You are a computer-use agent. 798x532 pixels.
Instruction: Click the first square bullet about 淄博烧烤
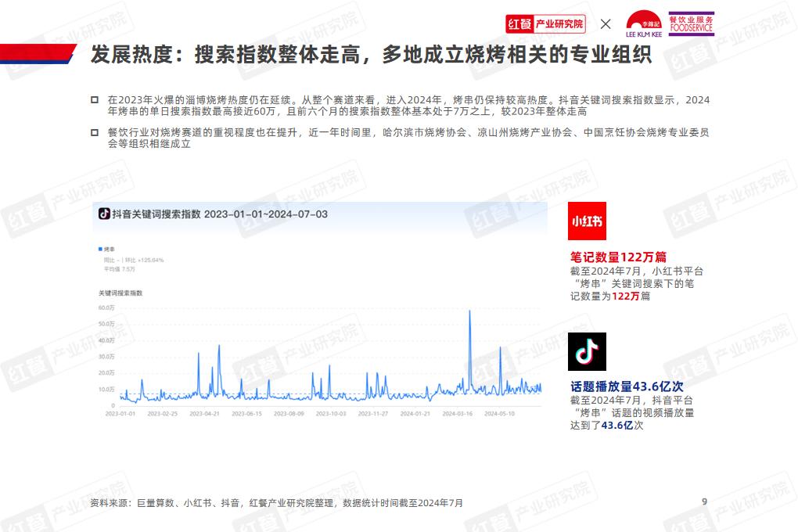pyautogui.click(x=94, y=100)
